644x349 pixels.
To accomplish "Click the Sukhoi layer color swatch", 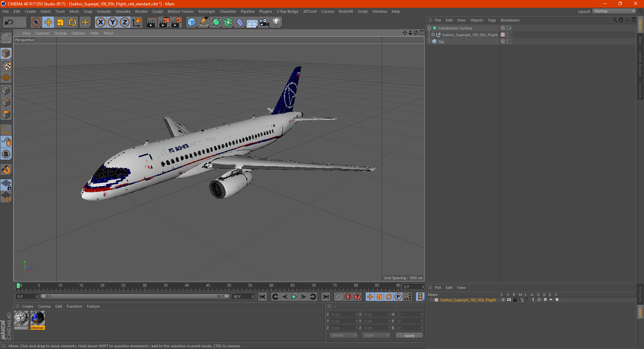I will tap(436, 300).
